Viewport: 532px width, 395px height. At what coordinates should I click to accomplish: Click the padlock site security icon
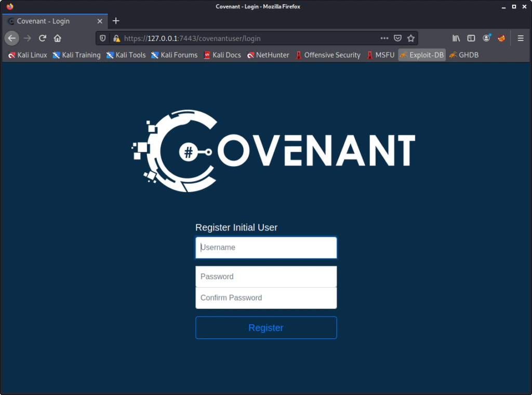point(116,38)
